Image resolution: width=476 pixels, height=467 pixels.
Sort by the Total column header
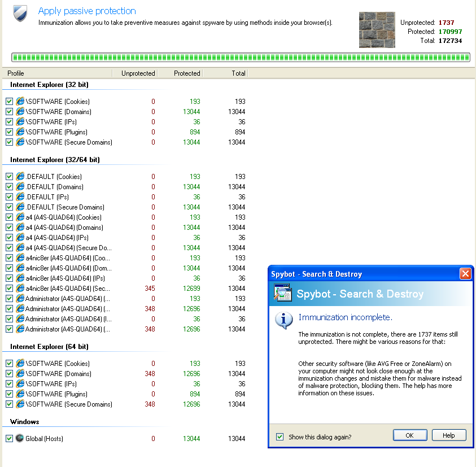click(225, 73)
